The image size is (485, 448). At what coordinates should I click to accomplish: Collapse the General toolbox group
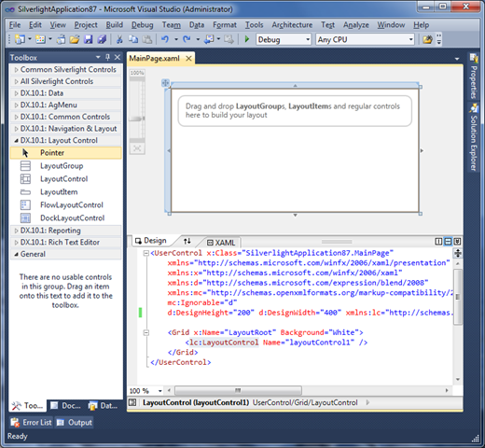16,255
